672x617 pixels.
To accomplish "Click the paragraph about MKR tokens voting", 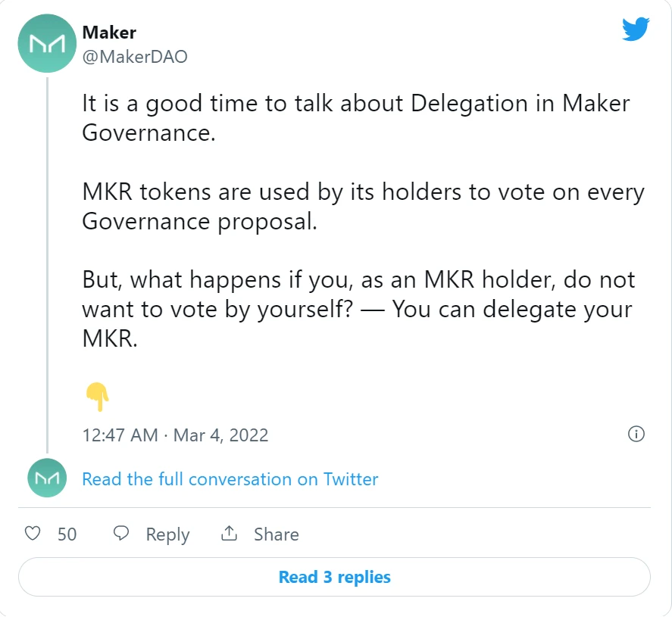I will 363,207.
